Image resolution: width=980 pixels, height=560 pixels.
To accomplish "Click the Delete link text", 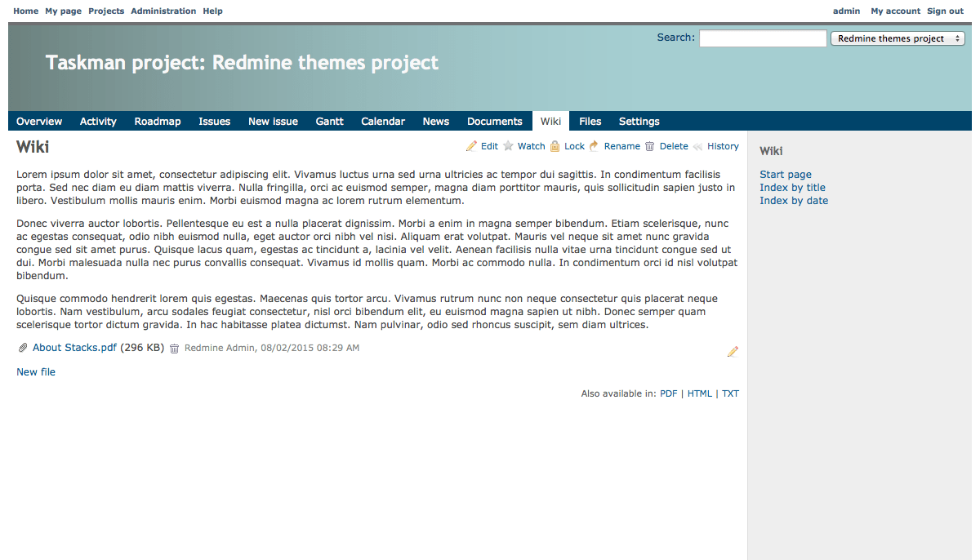I will coord(674,146).
